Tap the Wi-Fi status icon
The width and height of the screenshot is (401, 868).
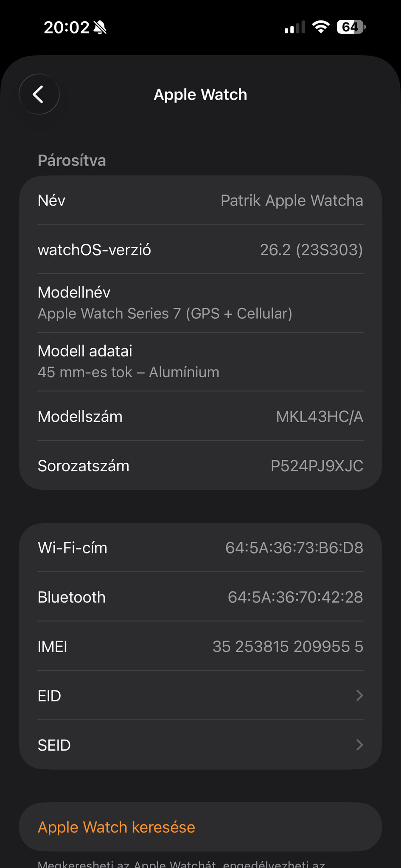[321, 27]
